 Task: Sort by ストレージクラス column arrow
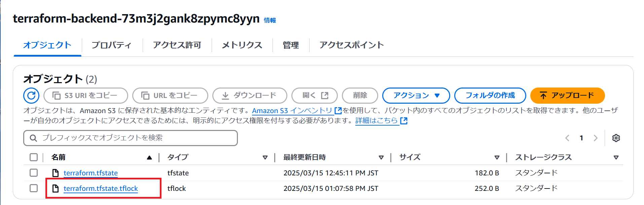click(616, 158)
